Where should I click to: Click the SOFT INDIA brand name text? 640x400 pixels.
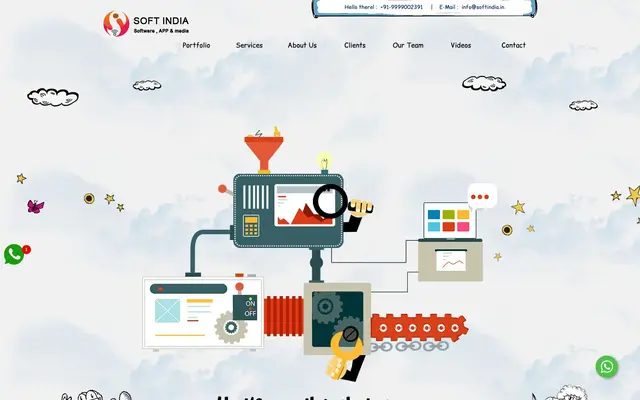tap(161, 21)
